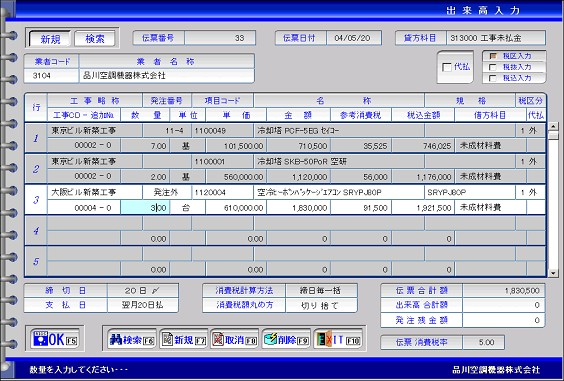This screenshot has height=381, width=564.
Task: Click the scrollbar up arrow
Action: click(x=553, y=126)
